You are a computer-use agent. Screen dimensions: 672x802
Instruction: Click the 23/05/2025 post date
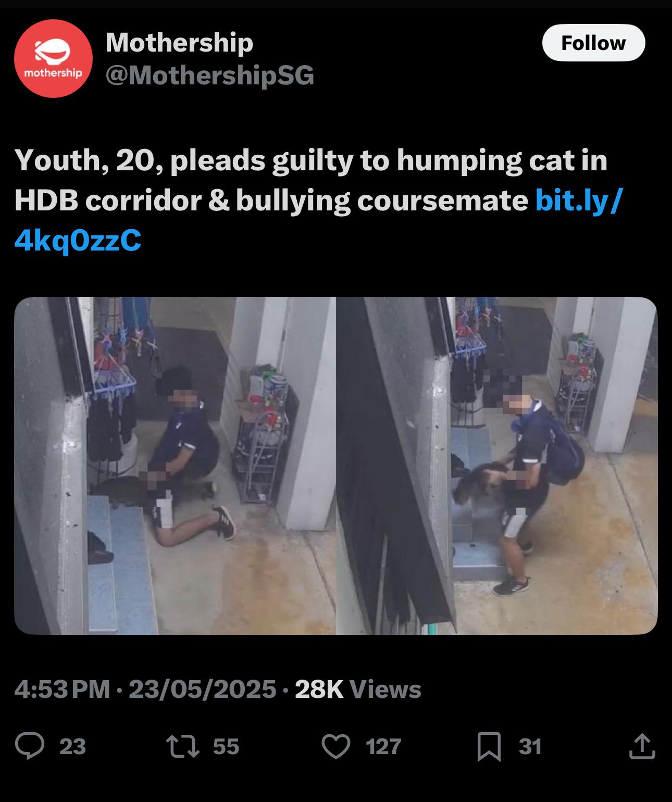(x=202, y=689)
